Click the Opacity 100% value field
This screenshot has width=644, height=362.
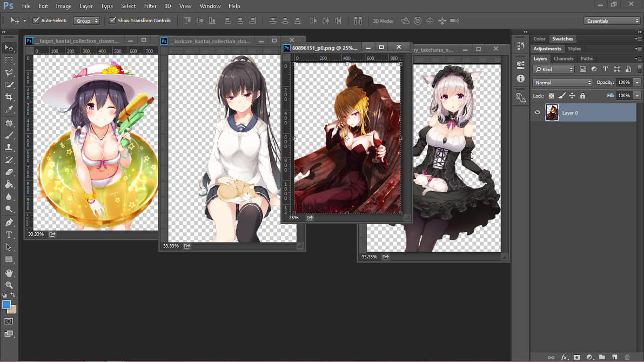(624, 83)
